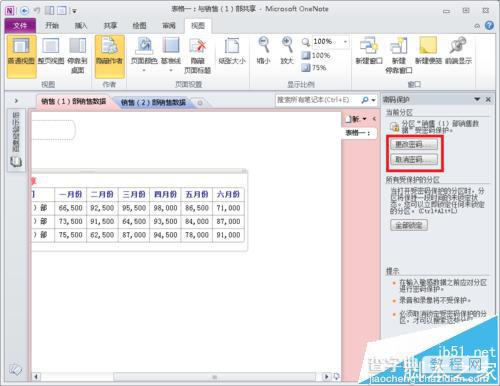
Task: Click 停靠到桌面 dock to desktop icon
Action: click(78, 56)
